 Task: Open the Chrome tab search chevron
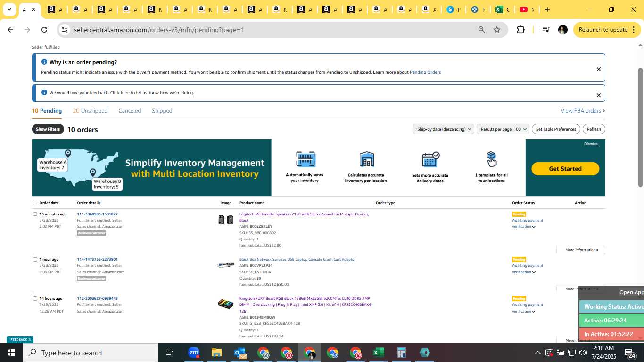(x=9, y=9)
